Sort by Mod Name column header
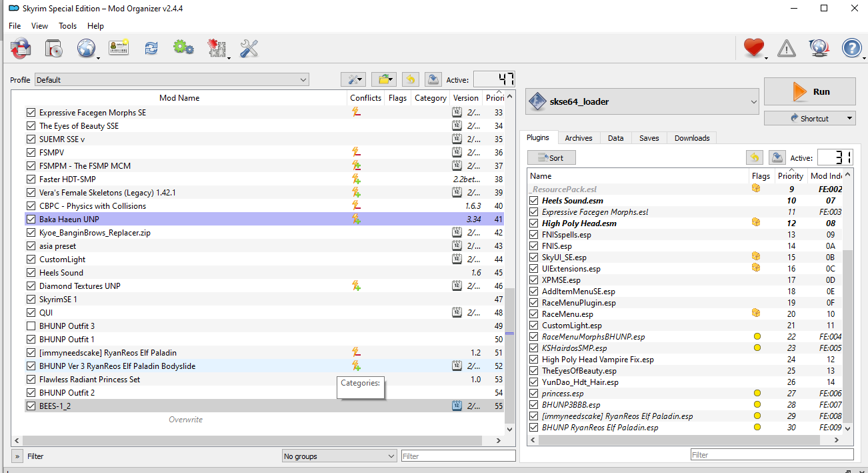Screen dimensions: 868x473 (x=179, y=98)
